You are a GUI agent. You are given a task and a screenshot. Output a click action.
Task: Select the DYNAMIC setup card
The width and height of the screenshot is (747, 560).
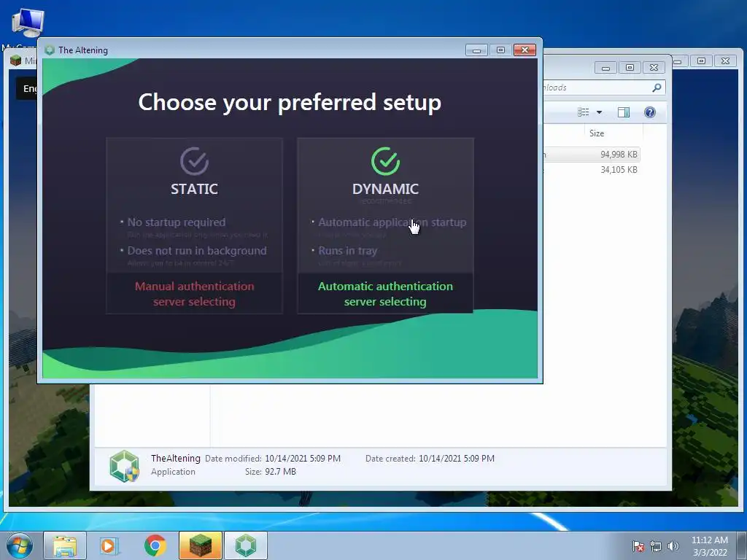[x=385, y=226]
